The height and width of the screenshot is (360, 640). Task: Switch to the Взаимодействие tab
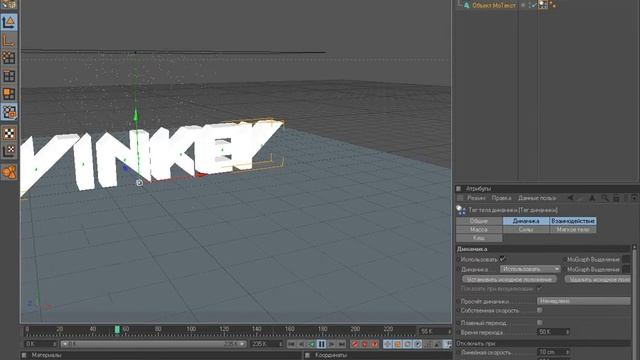click(573, 221)
